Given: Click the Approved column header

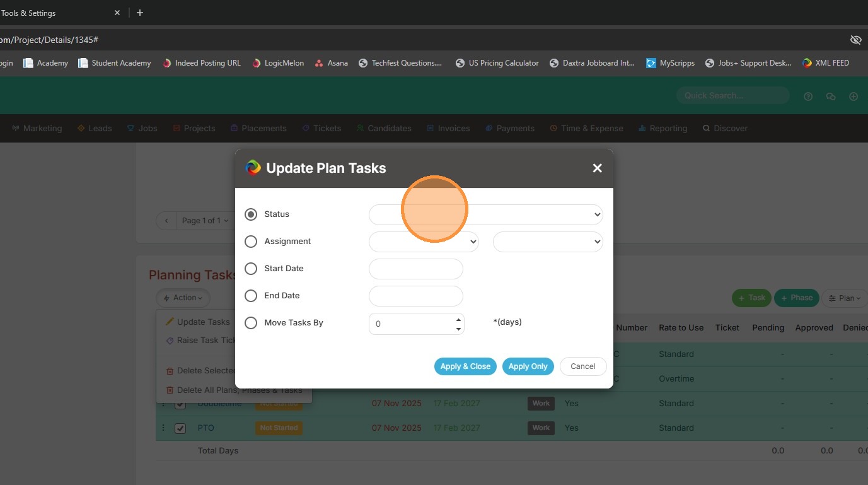Looking at the screenshot, I should pos(814,328).
